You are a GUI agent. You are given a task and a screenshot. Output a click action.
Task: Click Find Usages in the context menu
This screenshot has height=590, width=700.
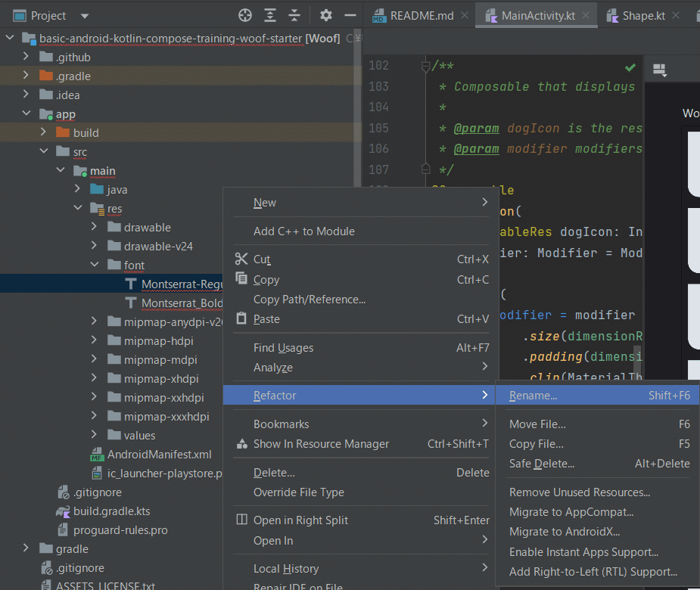point(283,348)
